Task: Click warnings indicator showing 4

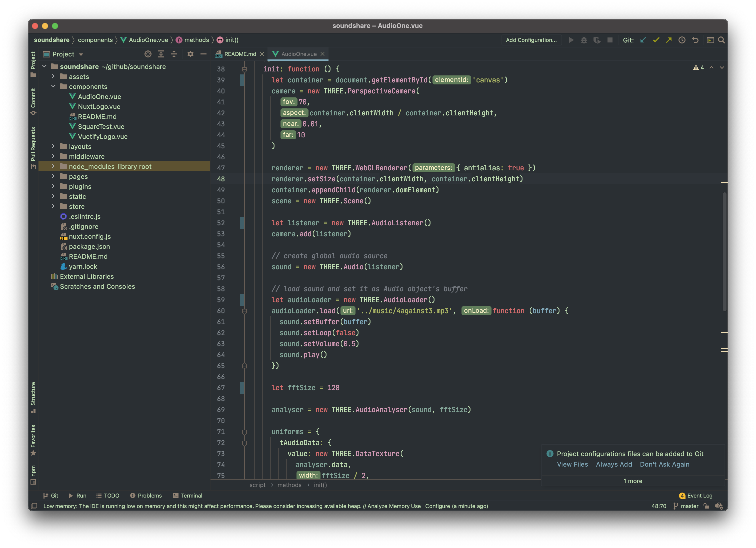Action: point(698,68)
